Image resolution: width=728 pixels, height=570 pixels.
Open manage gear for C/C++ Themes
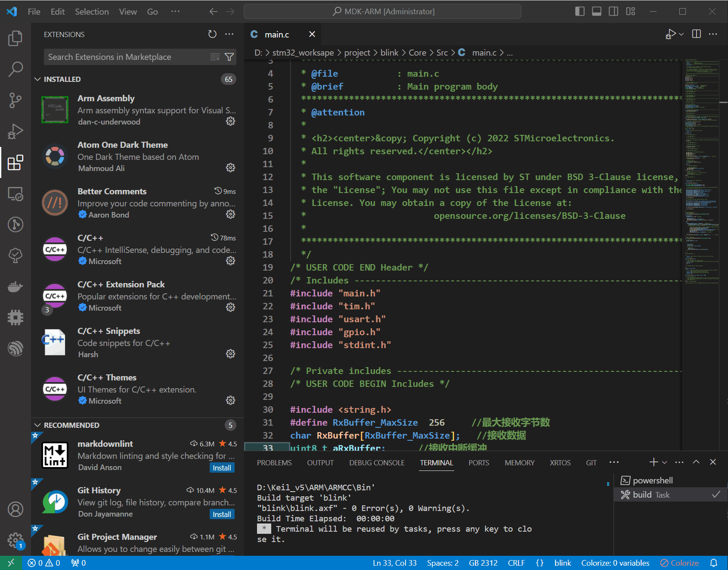pos(231,400)
